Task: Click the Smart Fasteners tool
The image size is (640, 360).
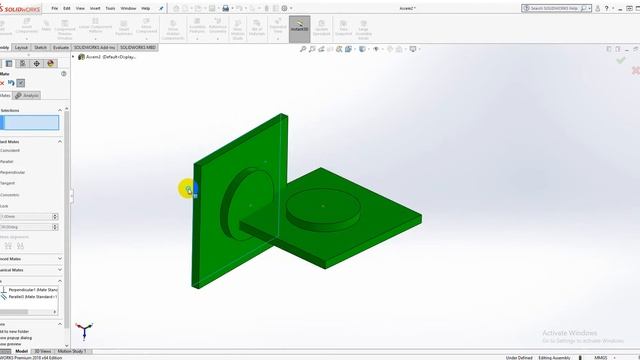Action: pos(124,28)
